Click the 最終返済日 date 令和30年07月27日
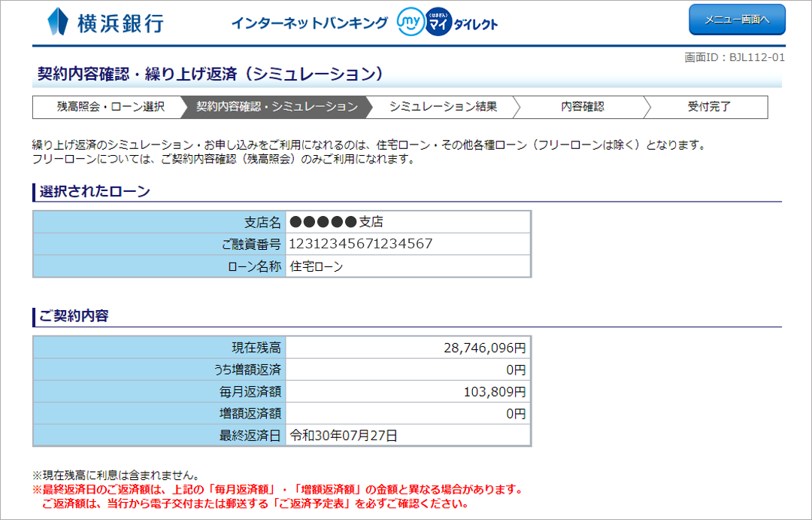Viewport: 812px width, 520px height. click(x=344, y=435)
